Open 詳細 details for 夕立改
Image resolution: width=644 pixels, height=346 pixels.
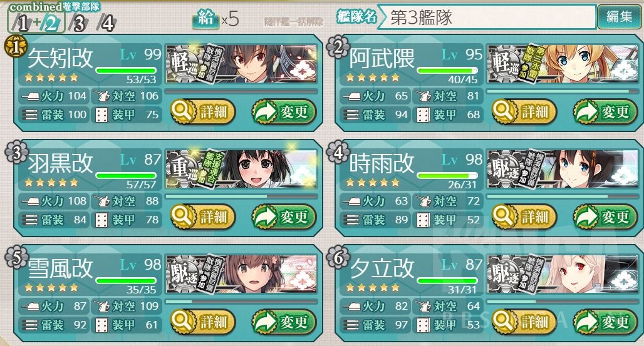(524, 322)
